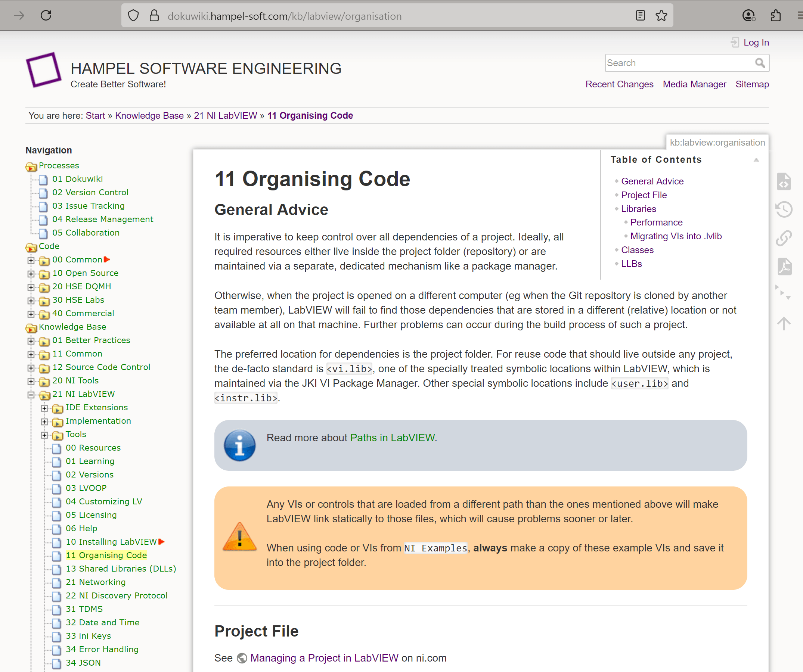Viewport: 803px width, 672px height.
Task: Expand the 12 Source Code Control node
Action: 31,368
